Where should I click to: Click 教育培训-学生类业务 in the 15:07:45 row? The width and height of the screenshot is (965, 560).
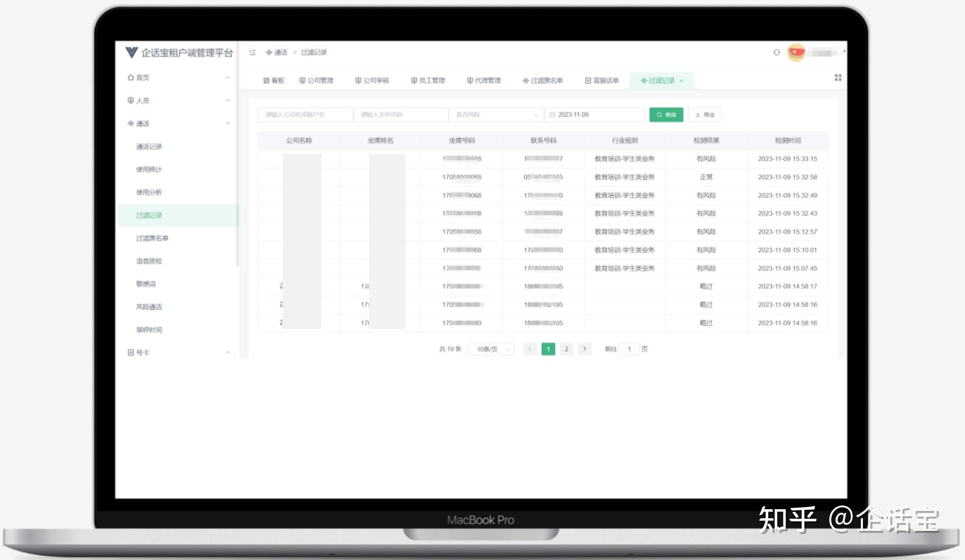click(x=625, y=269)
